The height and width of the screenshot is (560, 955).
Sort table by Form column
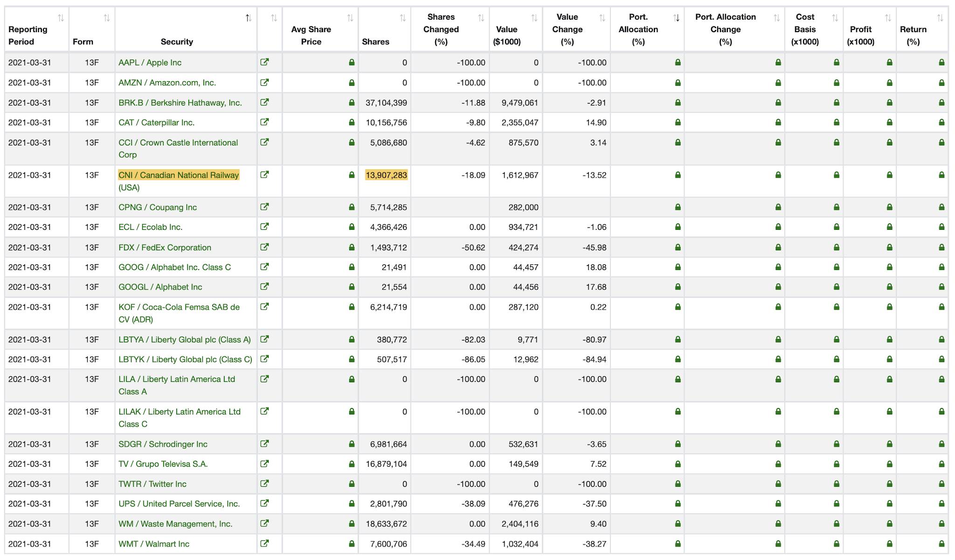[x=107, y=18]
